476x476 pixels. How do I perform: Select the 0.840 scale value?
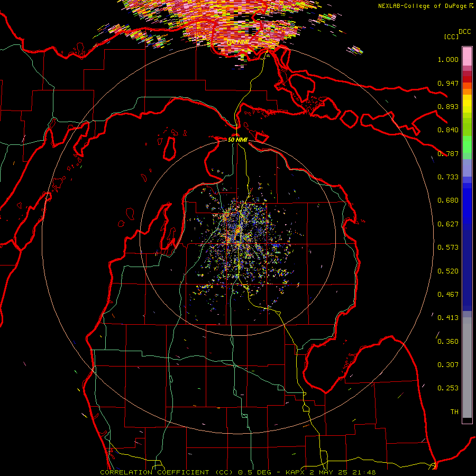448,130
